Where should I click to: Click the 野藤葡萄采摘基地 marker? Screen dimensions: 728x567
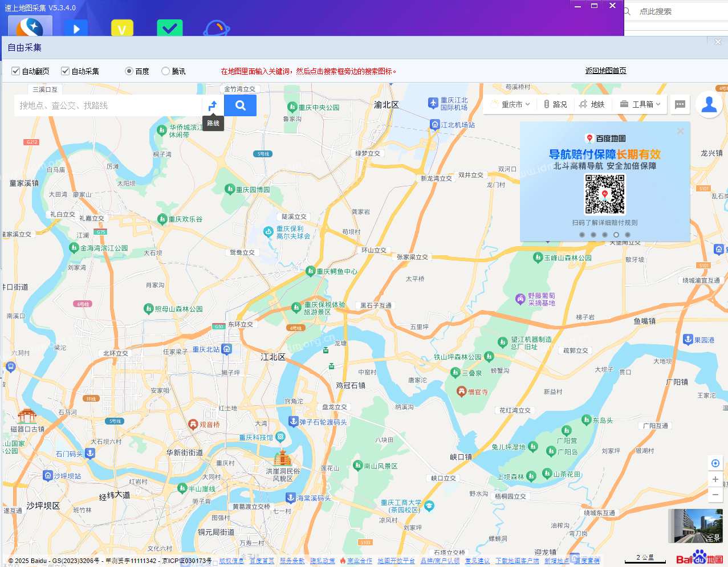pos(520,299)
